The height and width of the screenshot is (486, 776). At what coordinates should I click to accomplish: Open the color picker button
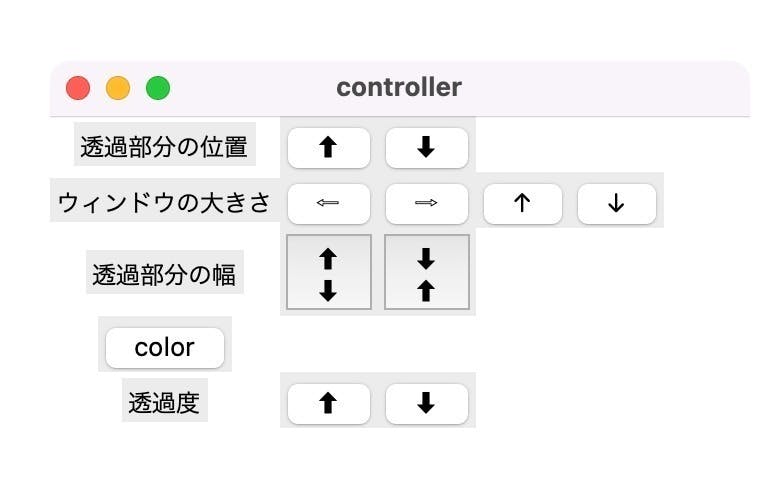point(165,347)
